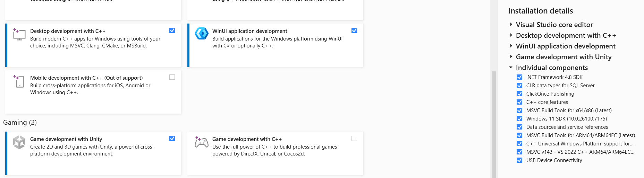The height and width of the screenshot is (178, 644).
Task: Collapse the Individual components section
Action: tap(511, 68)
